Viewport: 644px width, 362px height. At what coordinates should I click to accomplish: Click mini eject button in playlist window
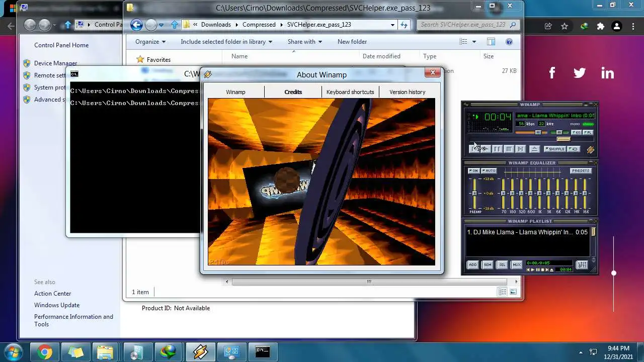(x=552, y=270)
